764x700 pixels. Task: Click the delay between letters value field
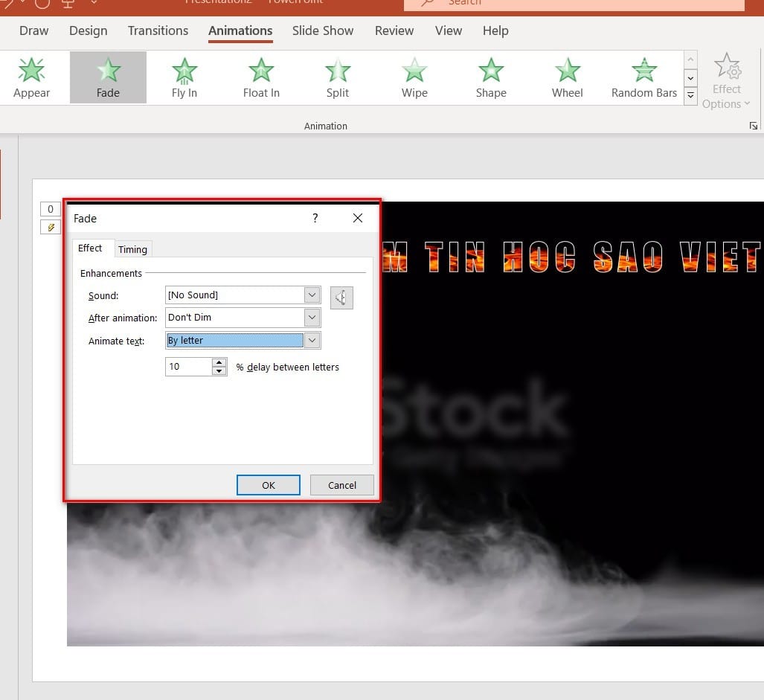(189, 367)
